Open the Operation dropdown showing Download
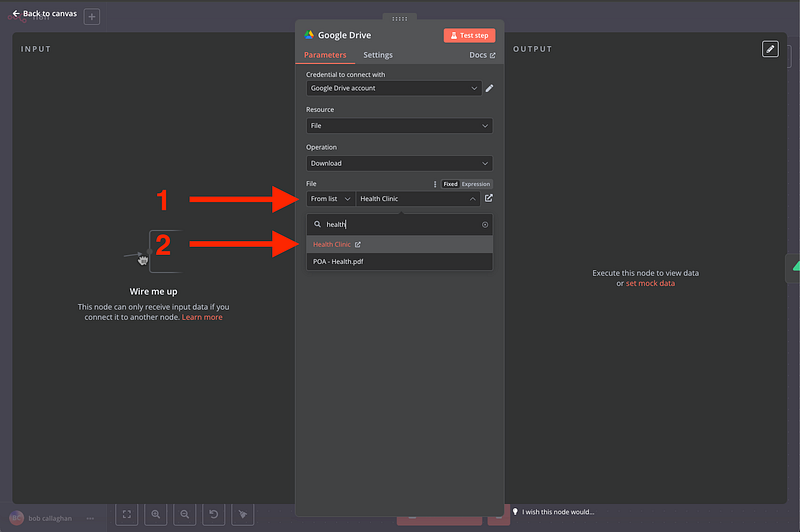The image size is (800, 532). (x=399, y=163)
